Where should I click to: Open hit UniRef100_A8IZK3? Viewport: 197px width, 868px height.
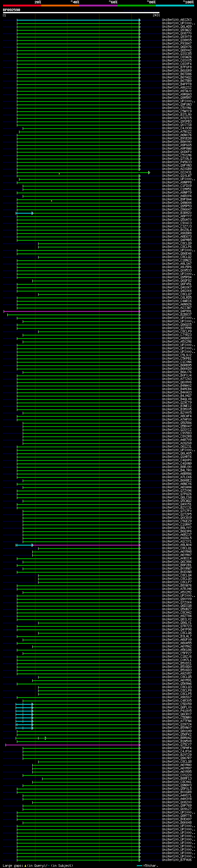pyautogui.click(x=177, y=20)
